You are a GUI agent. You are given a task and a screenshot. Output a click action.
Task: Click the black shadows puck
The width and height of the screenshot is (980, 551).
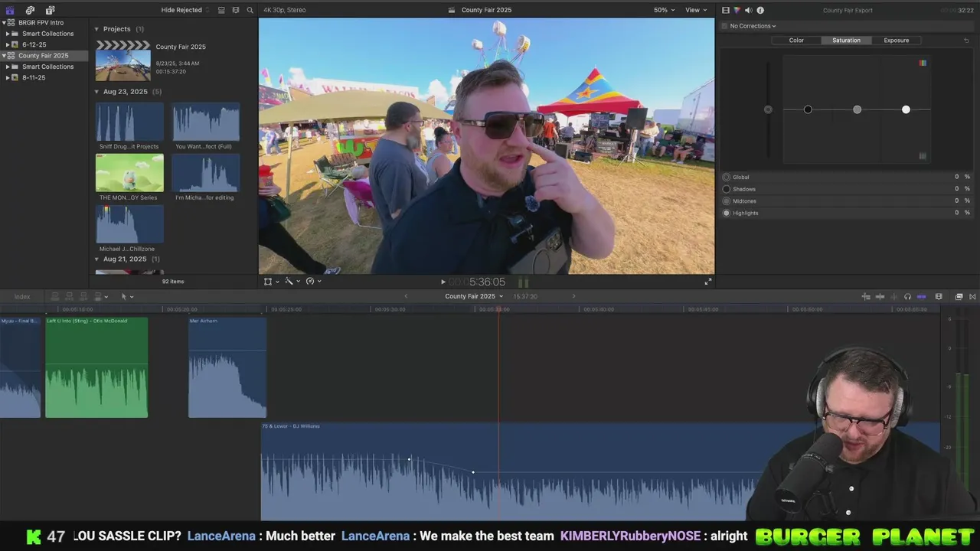pyautogui.click(x=808, y=109)
